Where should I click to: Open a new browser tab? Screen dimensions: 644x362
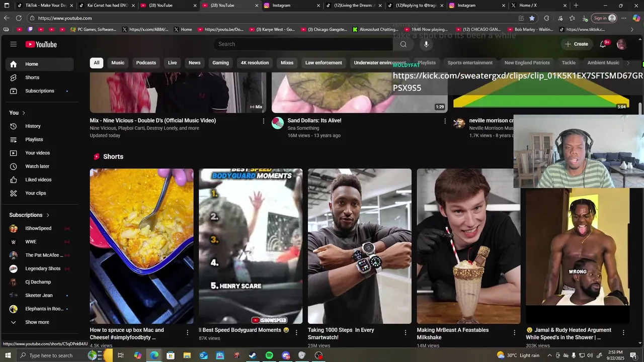[x=576, y=6]
